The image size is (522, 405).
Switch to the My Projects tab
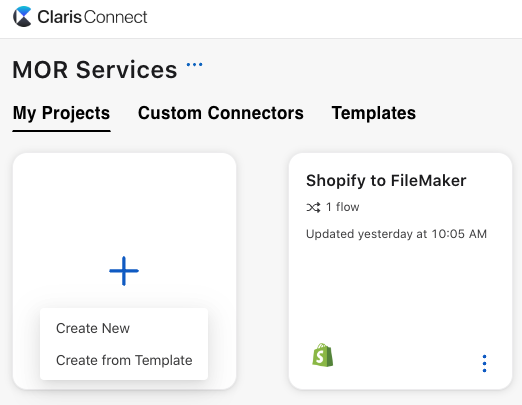coord(61,113)
